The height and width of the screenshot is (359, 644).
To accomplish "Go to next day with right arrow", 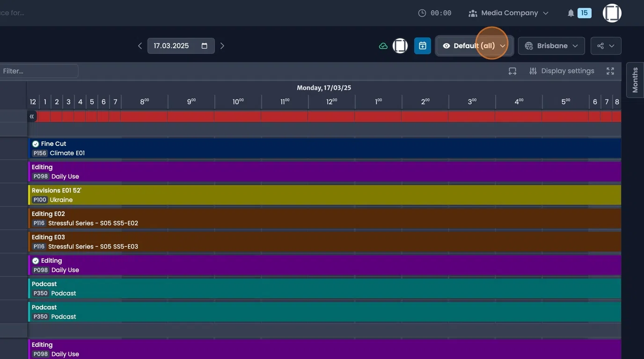I will [x=222, y=46].
